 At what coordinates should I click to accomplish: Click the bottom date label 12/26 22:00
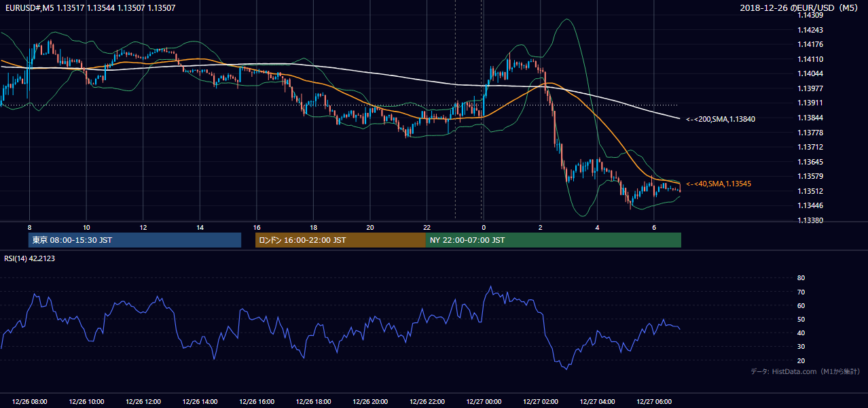coord(427,402)
